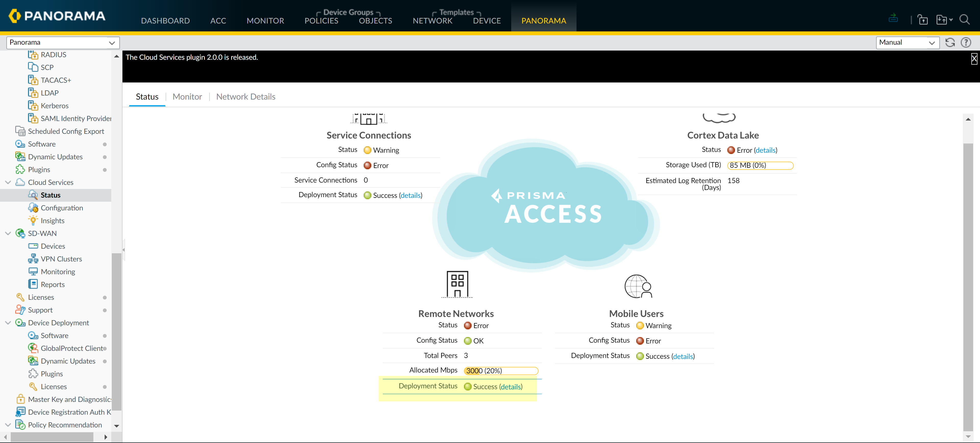The height and width of the screenshot is (443, 980).
Task: Open the Manual refresh interval dropdown
Action: [907, 42]
